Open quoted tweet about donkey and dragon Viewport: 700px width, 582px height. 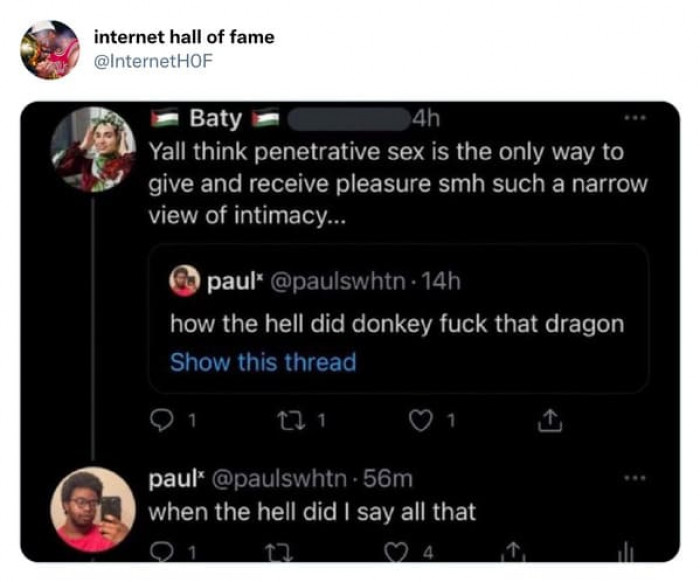[397, 324]
